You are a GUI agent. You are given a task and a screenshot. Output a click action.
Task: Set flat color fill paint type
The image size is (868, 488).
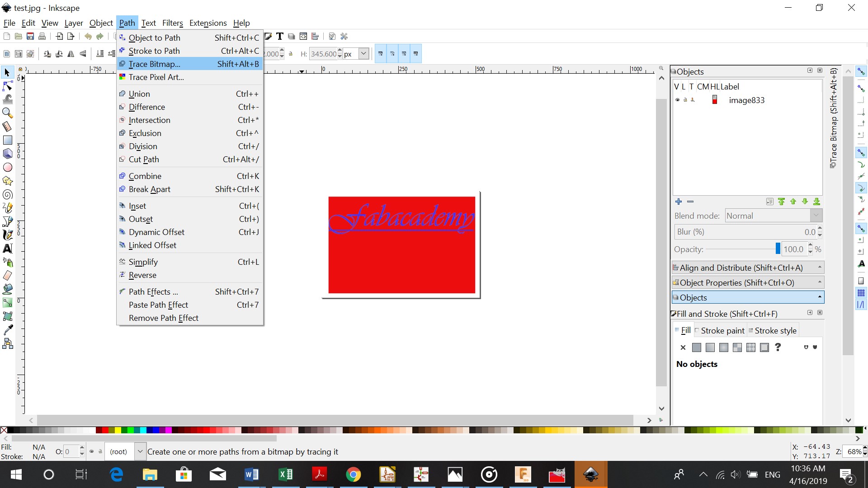[697, 347]
